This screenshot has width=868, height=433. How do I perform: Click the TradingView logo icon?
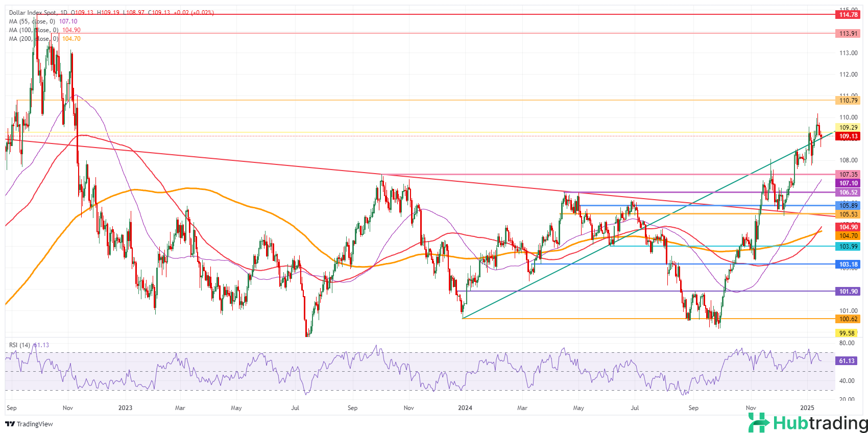pyautogui.click(x=10, y=424)
